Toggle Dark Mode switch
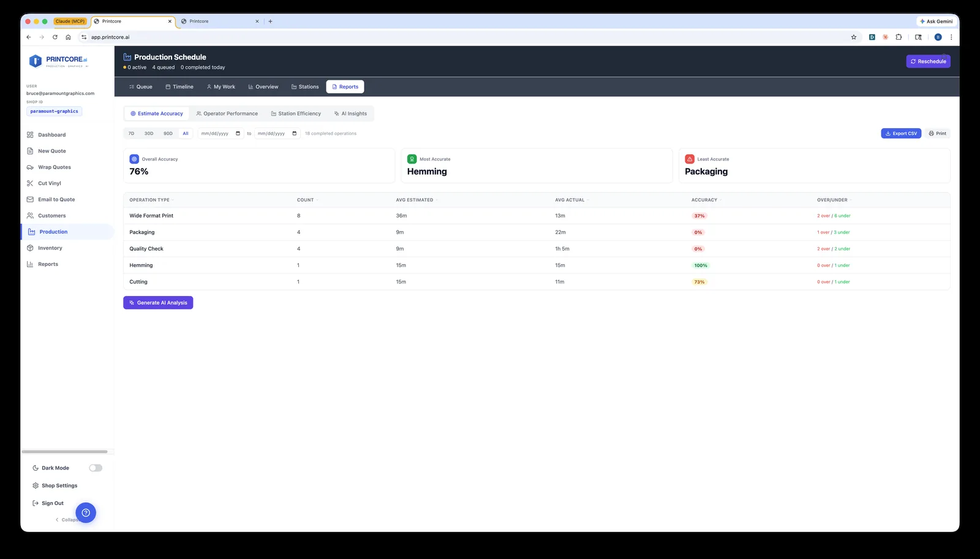 tap(96, 468)
